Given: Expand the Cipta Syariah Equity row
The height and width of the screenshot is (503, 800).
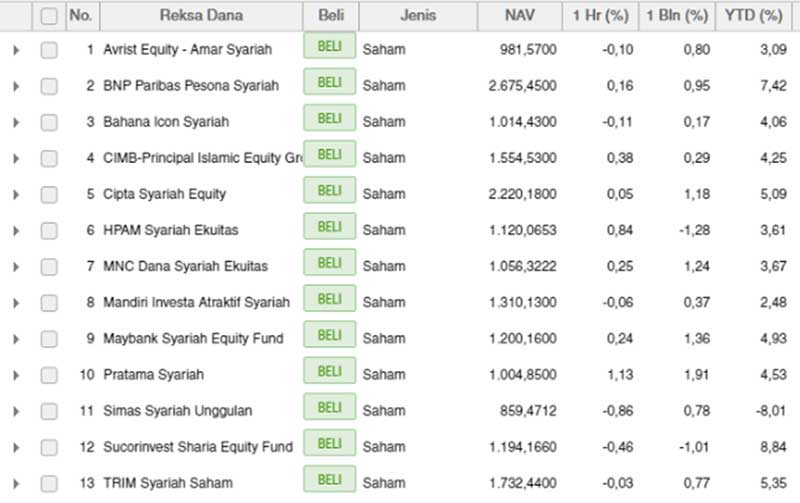Looking at the screenshot, I should [x=16, y=195].
